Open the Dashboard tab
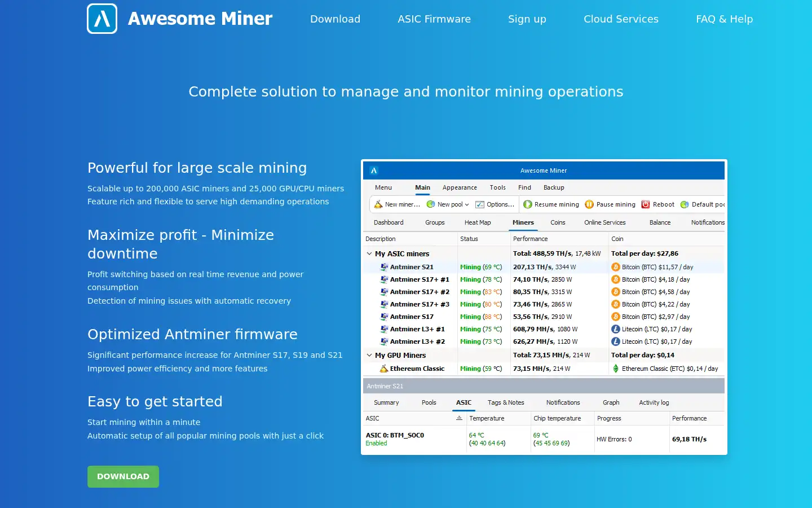Screen dimensions: 812x508 click(389, 222)
